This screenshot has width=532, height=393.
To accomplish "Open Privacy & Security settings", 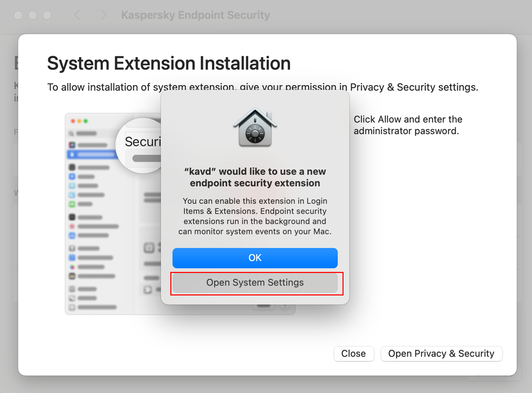I will (441, 353).
